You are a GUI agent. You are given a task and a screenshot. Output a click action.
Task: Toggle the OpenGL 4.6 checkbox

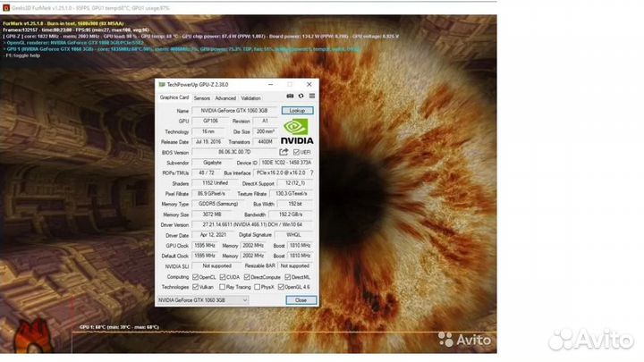tap(281, 287)
